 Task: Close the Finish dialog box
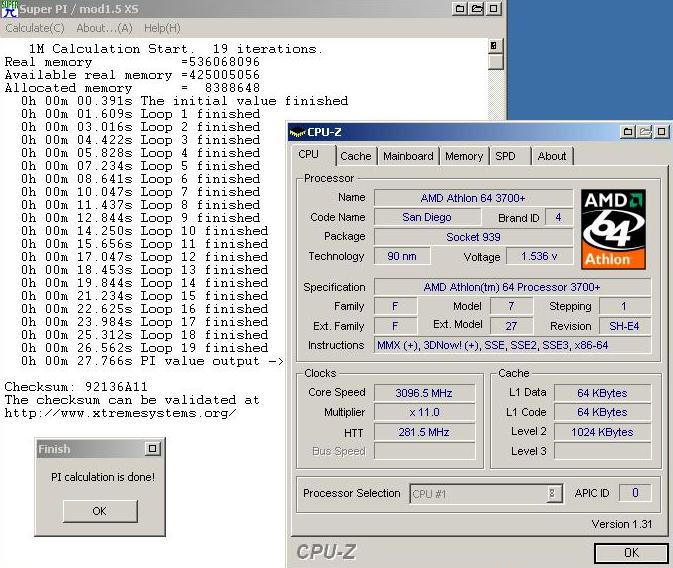coord(152,449)
